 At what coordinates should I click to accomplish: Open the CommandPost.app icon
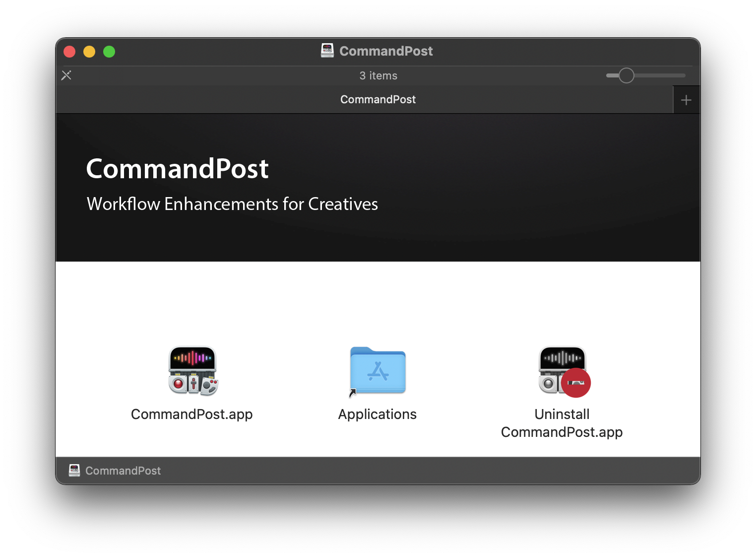[193, 371]
